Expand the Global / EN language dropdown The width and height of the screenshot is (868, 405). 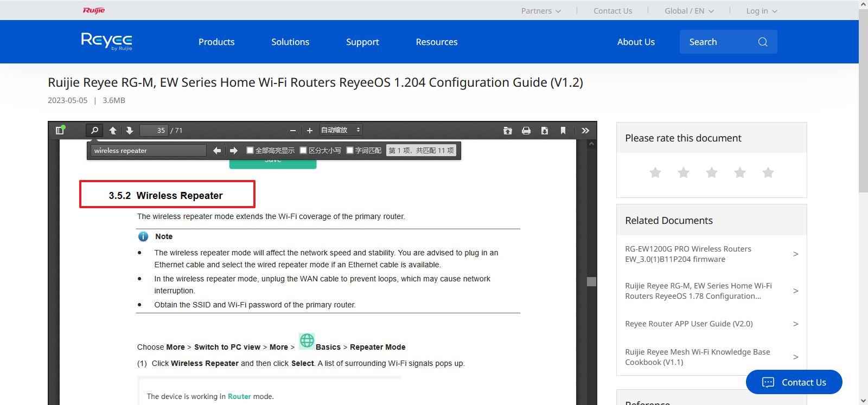coord(689,11)
